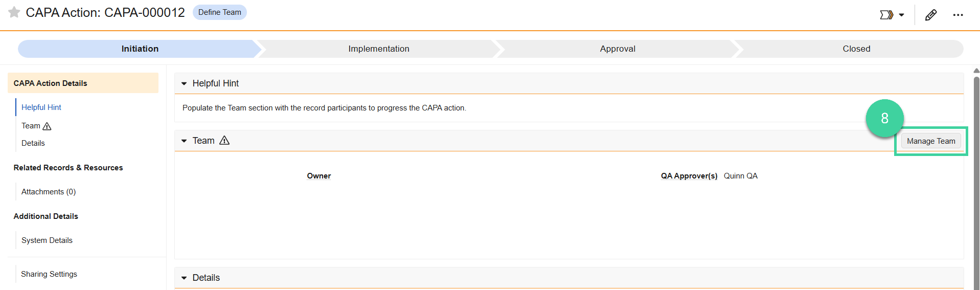980x290 pixels.
Task: Open Sharing Settings in sidebar
Action: tap(49, 274)
